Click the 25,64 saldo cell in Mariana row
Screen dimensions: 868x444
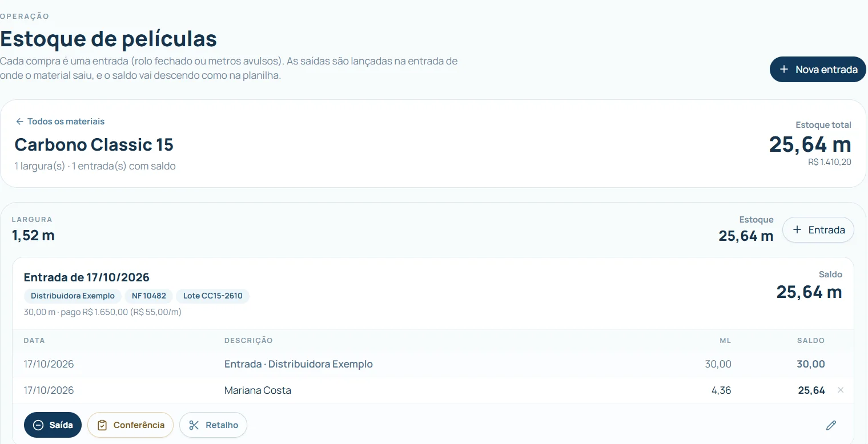(811, 390)
